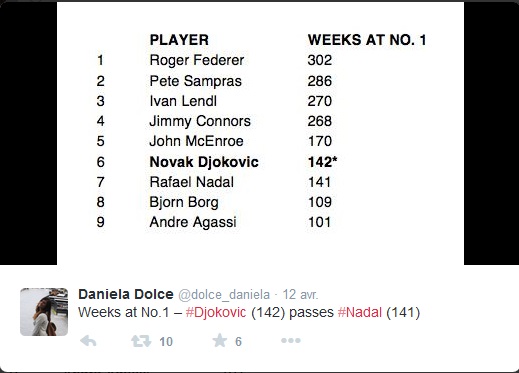Click the tweet text 'Weeks at No.1'

(124, 313)
